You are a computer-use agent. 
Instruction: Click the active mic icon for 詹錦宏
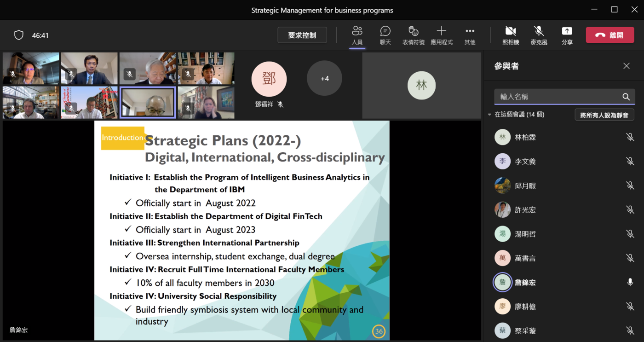pyautogui.click(x=630, y=282)
